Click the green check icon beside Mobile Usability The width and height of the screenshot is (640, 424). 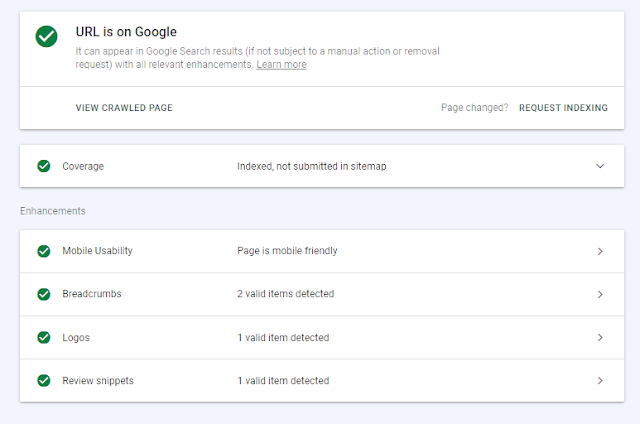click(44, 251)
